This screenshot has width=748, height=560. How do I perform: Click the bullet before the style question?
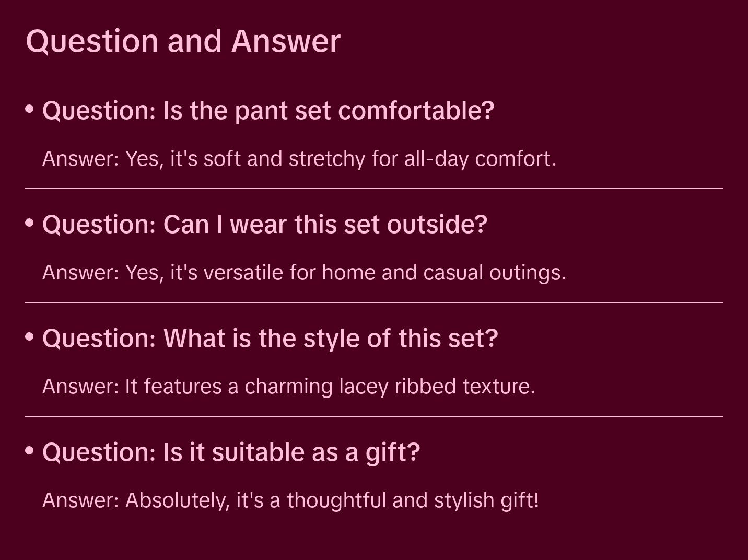click(x=30, y=337)
